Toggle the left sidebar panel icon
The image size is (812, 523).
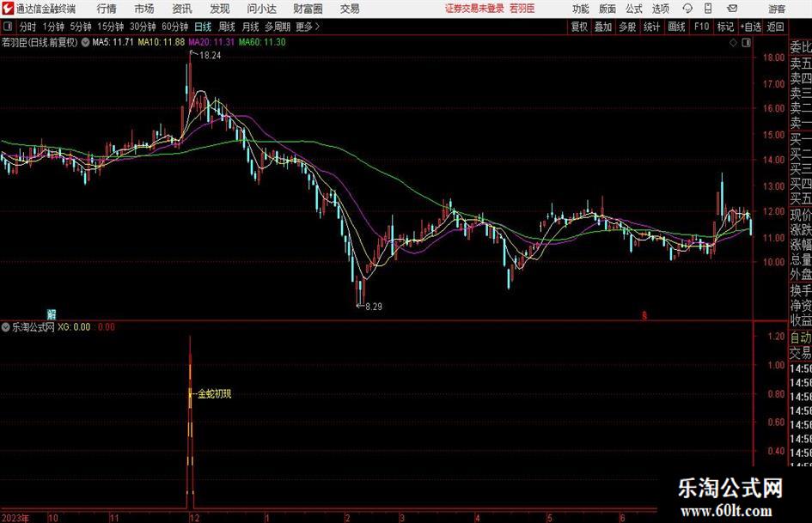[x=8, y=27]
